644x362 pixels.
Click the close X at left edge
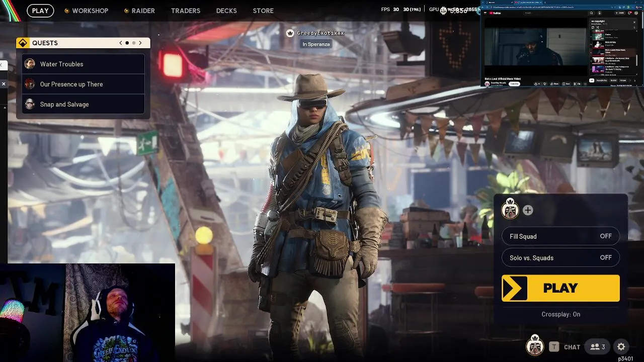pos(3,84)
